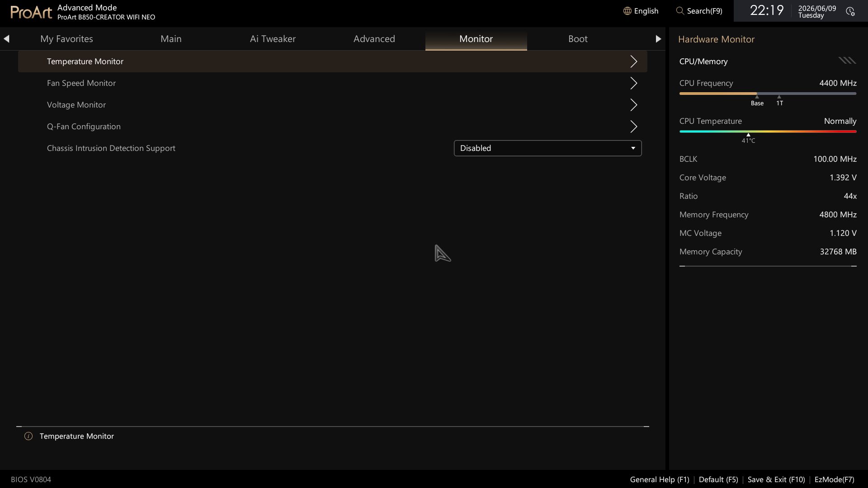The width and height of the screenshot is (868, 488).
Task: Open the clock settings icon beside date
Action: (x=850, y=11)
